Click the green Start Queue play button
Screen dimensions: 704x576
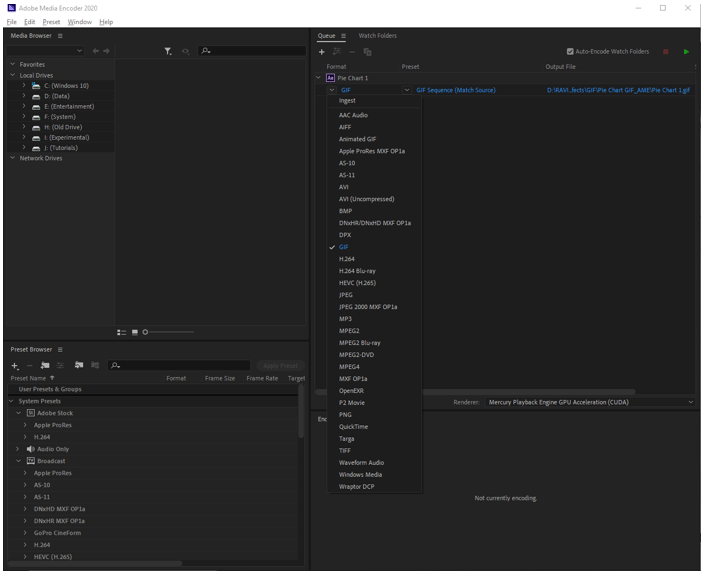pos(686,52)
